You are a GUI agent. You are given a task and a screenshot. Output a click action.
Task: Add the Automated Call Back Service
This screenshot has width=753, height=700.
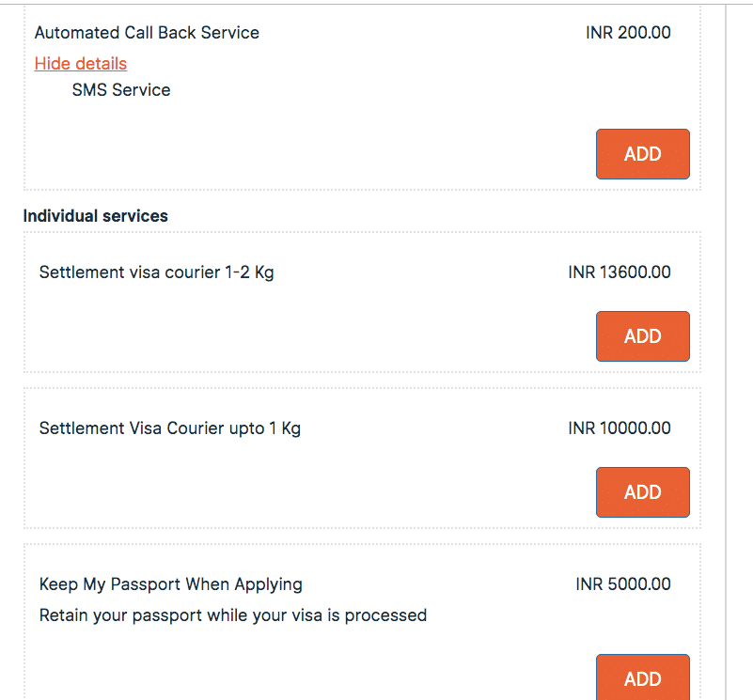[x=642, y=154]
